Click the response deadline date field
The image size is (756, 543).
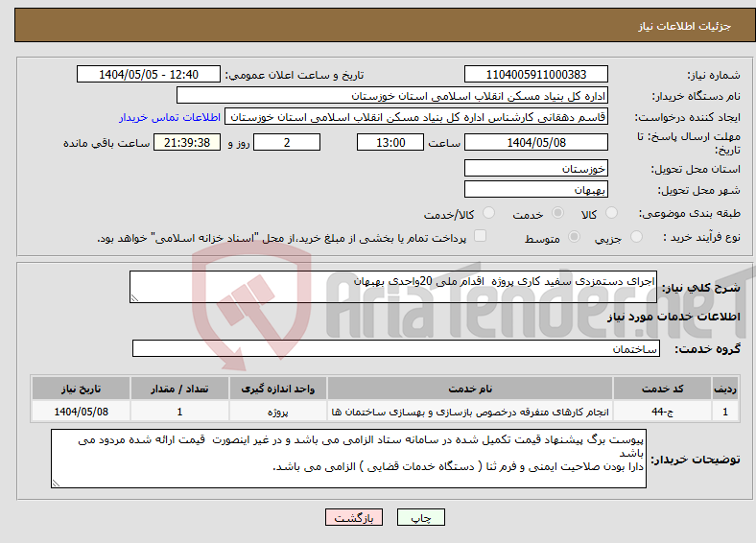click(536, 142)
